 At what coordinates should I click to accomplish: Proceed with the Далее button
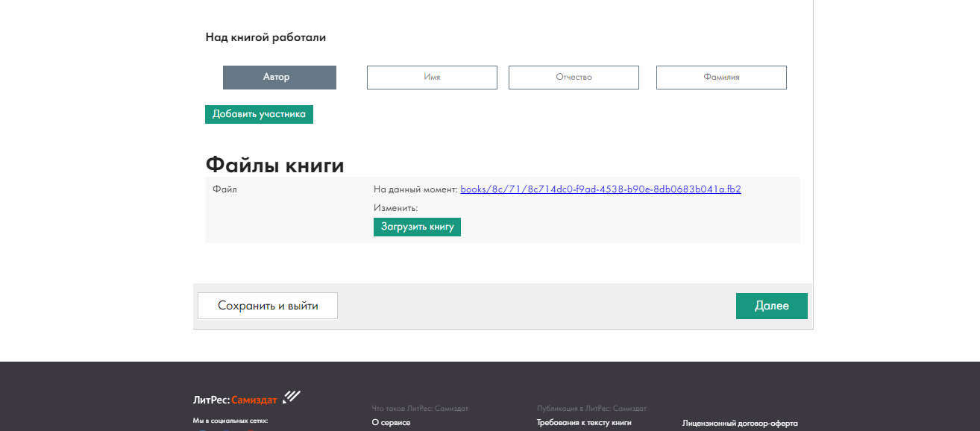tap(771, 306)
